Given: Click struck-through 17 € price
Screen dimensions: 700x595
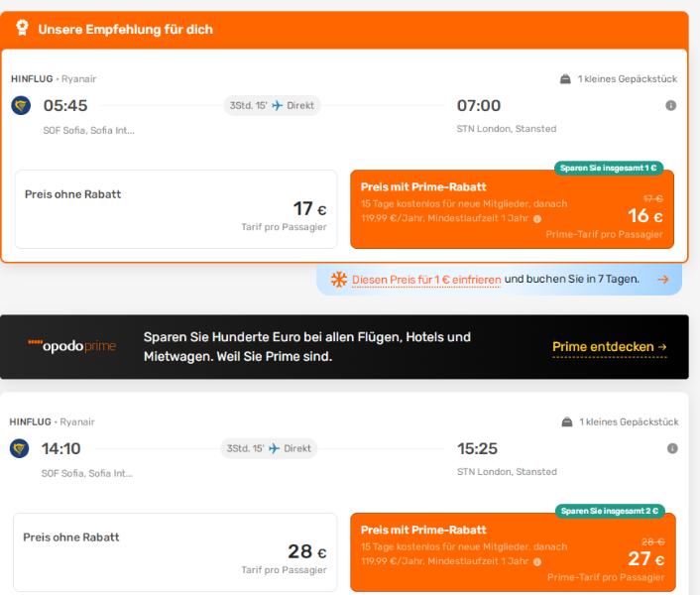Looking at the screenshot, I should click(x=652, y=198).
